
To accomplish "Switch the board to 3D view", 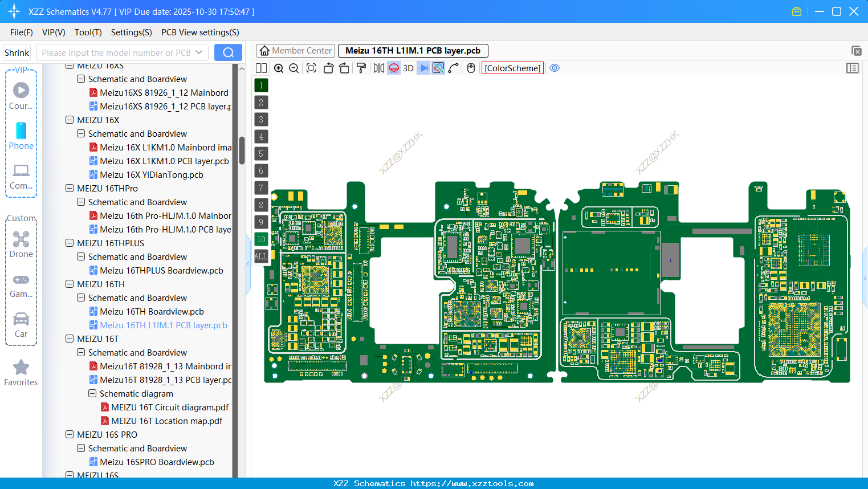I will tap(407, 68).
